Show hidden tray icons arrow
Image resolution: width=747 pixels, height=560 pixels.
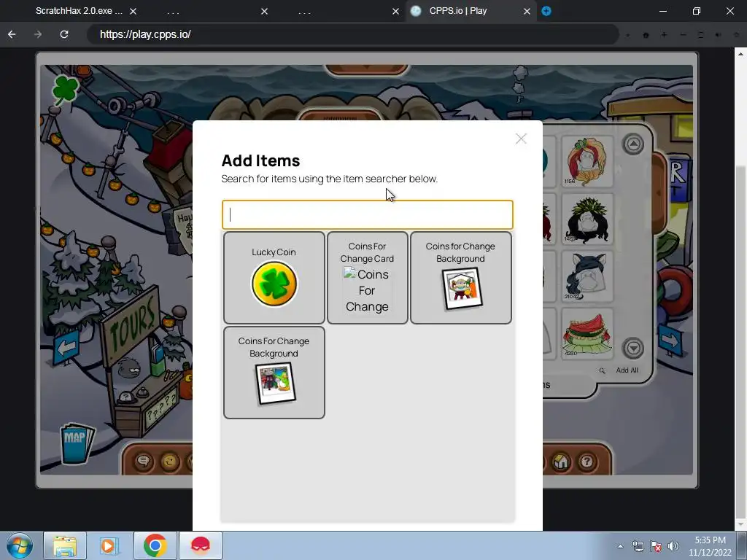[x=620, y=546]
